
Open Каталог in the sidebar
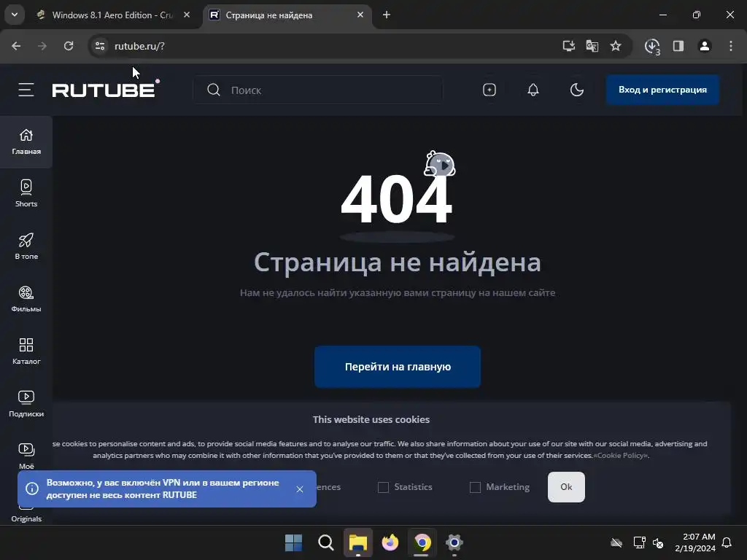click(26, 351)
